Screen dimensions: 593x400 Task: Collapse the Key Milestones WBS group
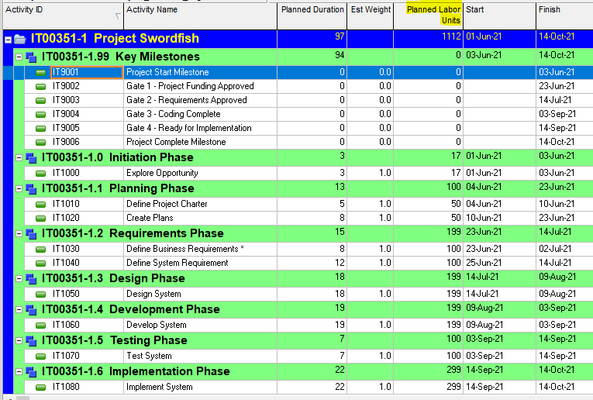click(x=19, y=57)
